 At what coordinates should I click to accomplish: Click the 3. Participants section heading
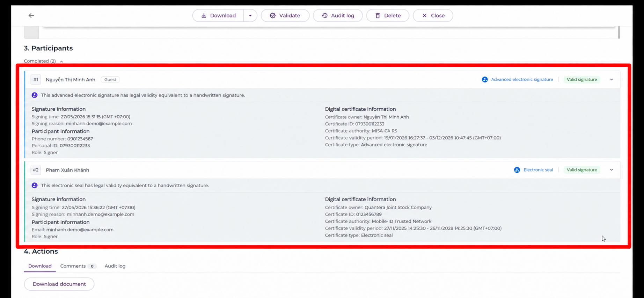pyautogui.click(x=48, y=48)
